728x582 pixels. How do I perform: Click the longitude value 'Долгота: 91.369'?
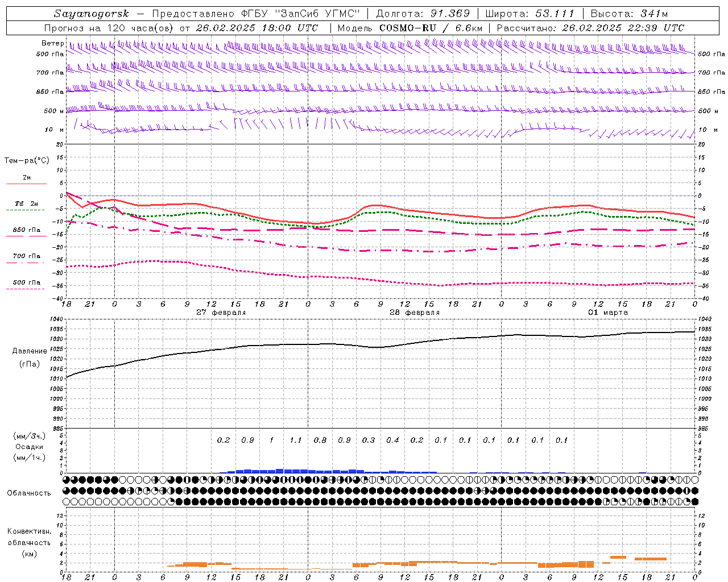pyautogui.click(x=423, y=14)
